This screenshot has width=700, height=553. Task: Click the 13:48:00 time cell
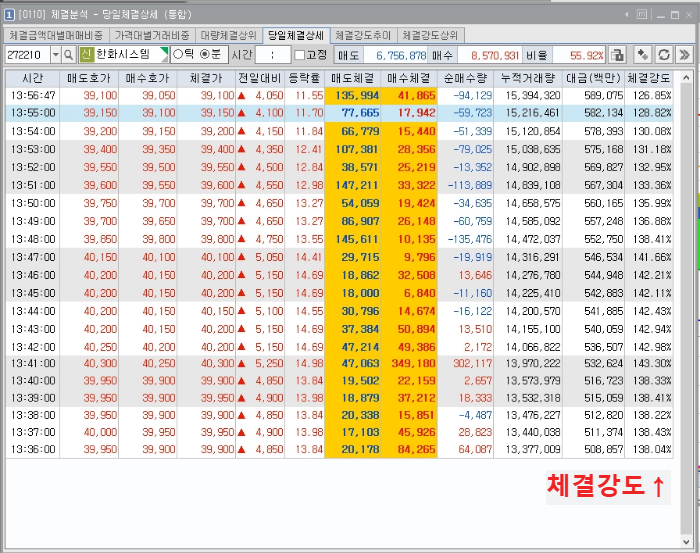click(x=33, y=239)
